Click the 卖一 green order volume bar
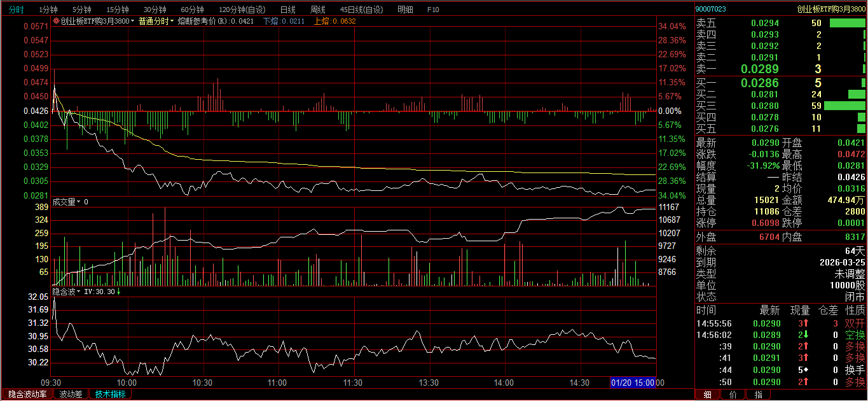This screenshot has height=401, width=868. pos(864,69)
